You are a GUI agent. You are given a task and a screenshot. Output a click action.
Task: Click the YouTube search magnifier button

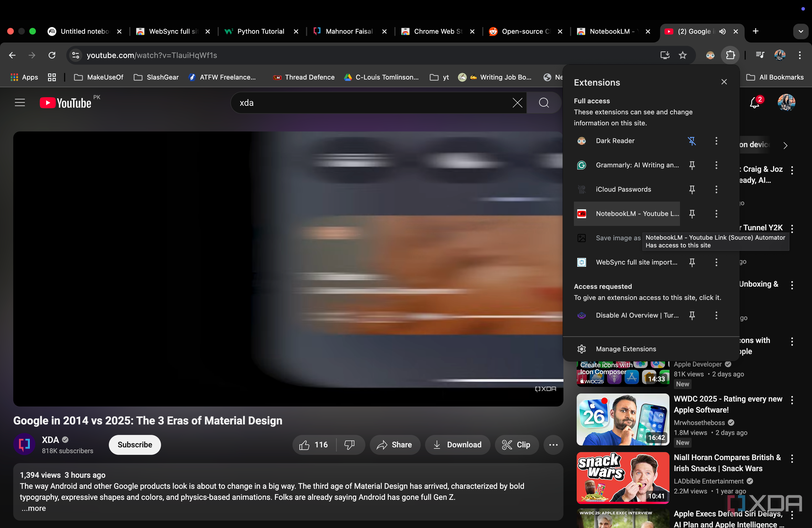coord(544,103)
